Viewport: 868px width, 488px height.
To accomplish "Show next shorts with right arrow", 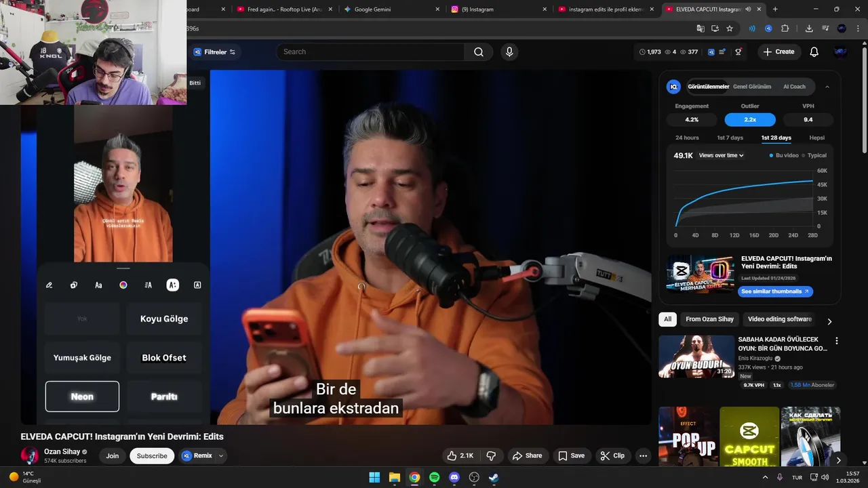I will 838,460.
